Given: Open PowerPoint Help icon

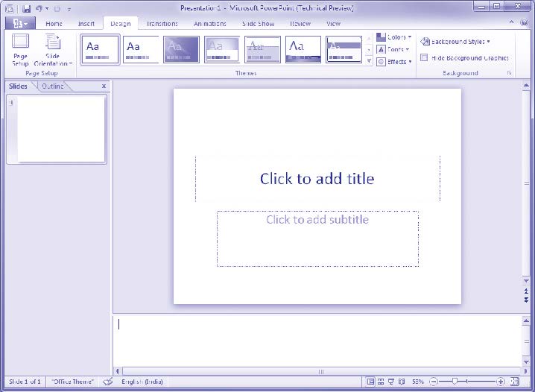Looking at the screenshot, I should click(x=525, y=22).
